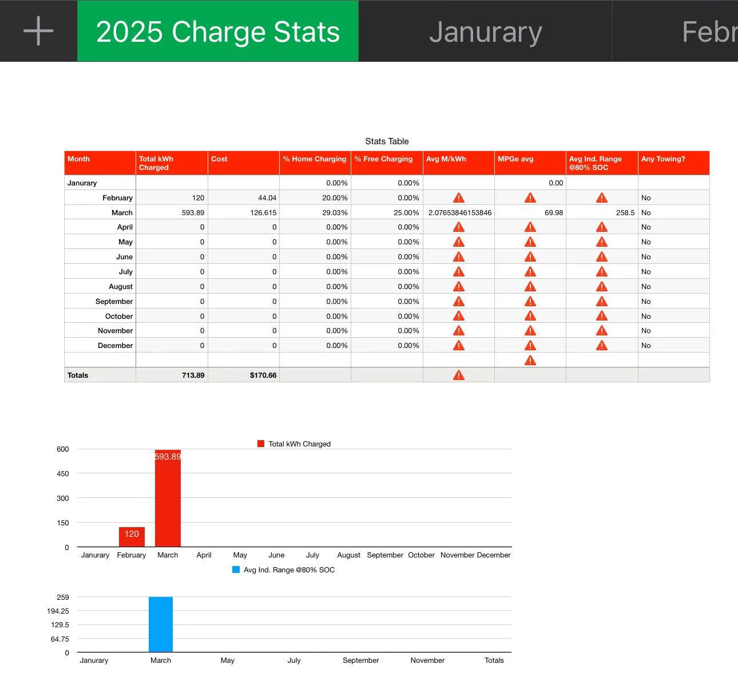Click the Stats Table title
This screenshot has width=738, height=700.
pos(387,141)
